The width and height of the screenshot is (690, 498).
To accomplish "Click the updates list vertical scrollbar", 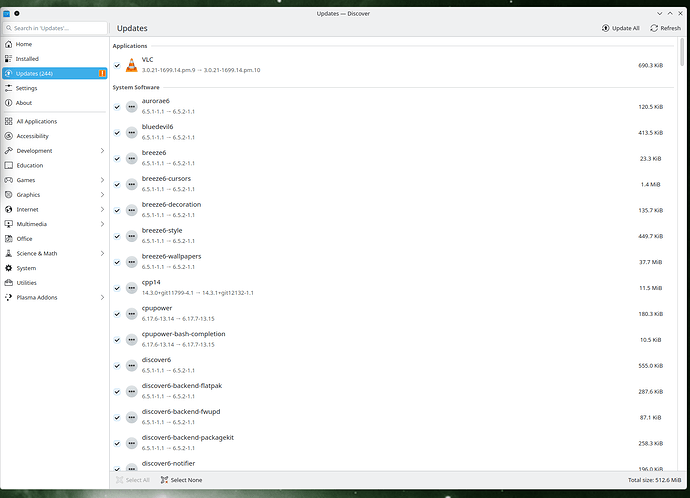I will [x=682, y=52].
